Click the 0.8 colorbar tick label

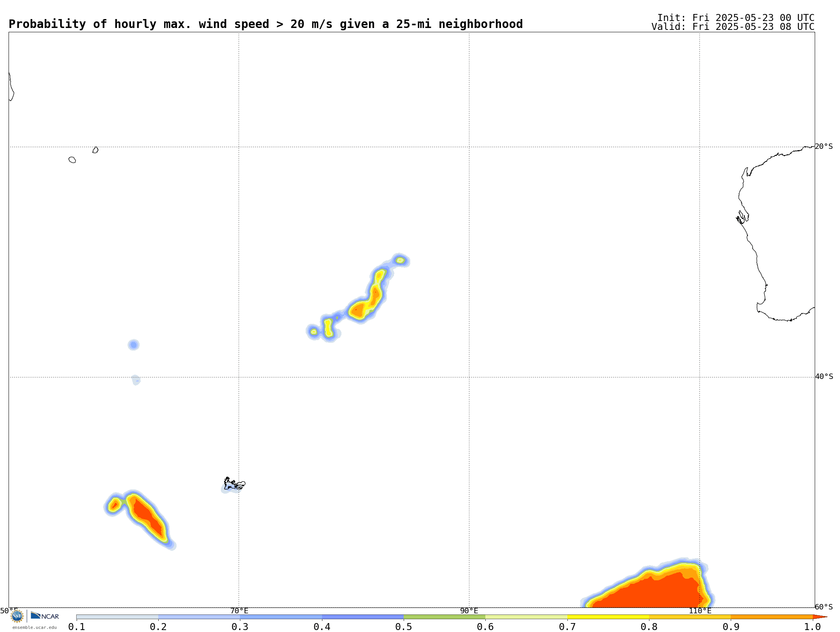[649, 627]
